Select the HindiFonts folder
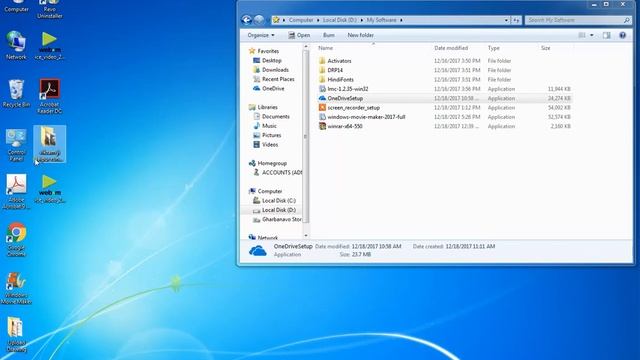 click(x=444, y=80)
